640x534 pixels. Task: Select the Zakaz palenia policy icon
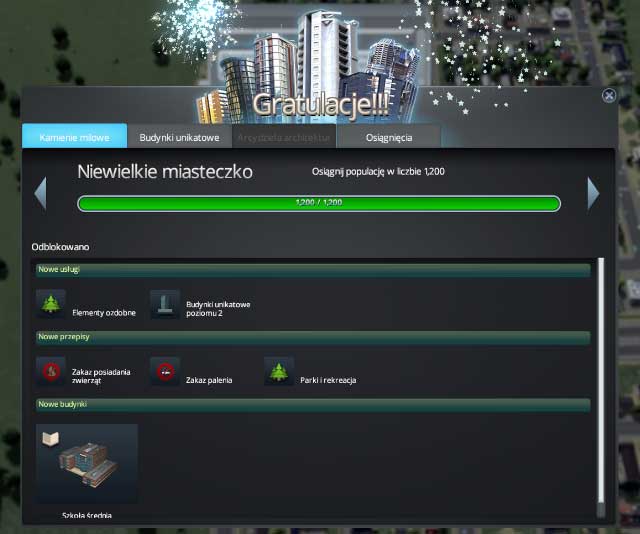(x=165, y=371)
